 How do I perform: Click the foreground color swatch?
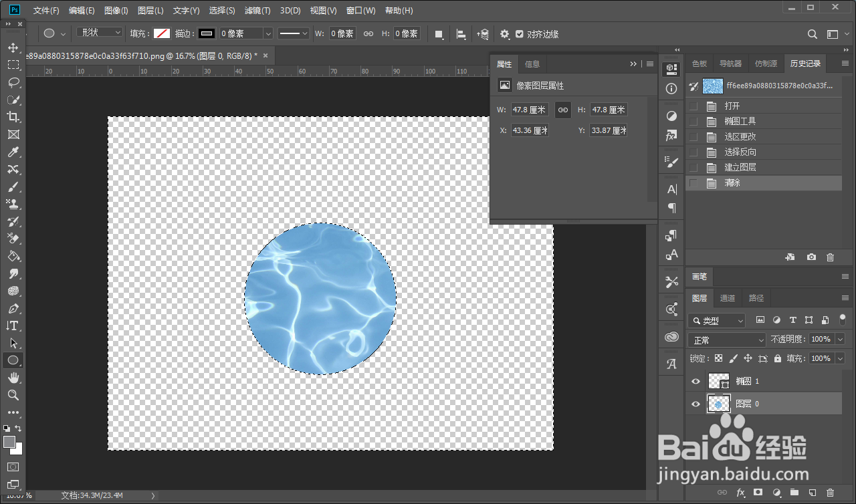[9, 442]
